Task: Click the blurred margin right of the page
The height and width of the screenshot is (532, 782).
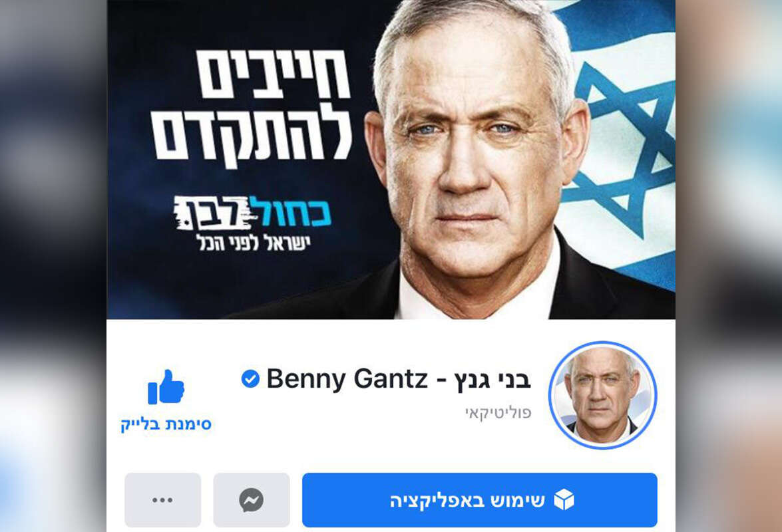Action: point(729,266)
